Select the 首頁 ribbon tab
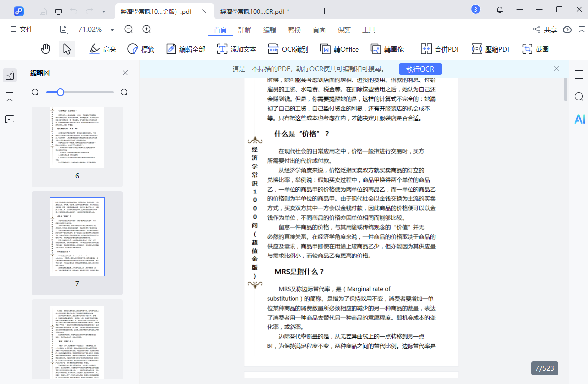This screenshot has height=384, width=588. point(220,30)
